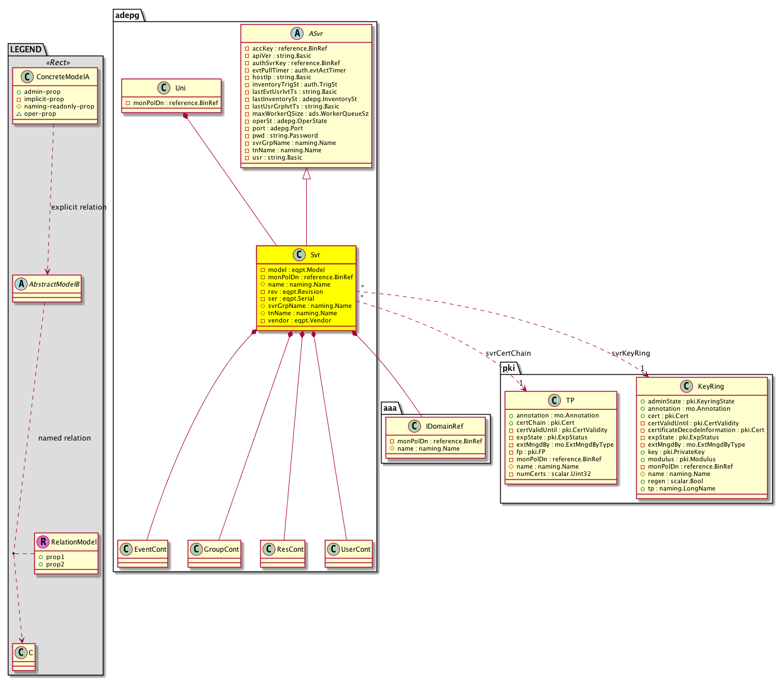Click the pink R icon of RelationModel
This screenshot has height=681, width=784.
(43, 542)
